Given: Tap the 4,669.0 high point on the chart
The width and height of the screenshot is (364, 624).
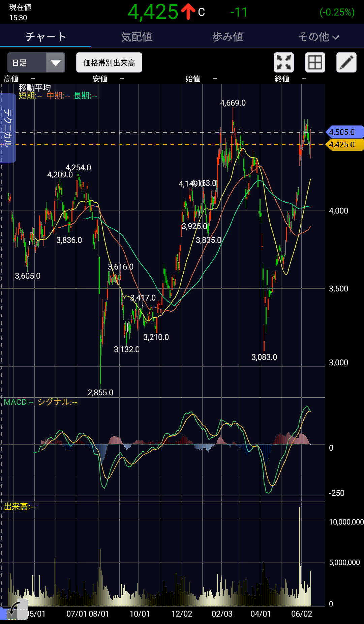Looking at the screenshot, I should coord(233,103).
